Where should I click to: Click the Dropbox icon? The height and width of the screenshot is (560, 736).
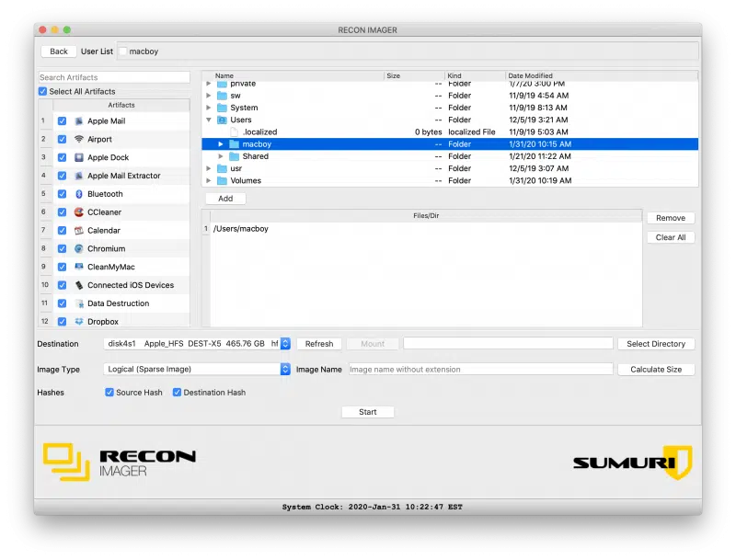79,322
